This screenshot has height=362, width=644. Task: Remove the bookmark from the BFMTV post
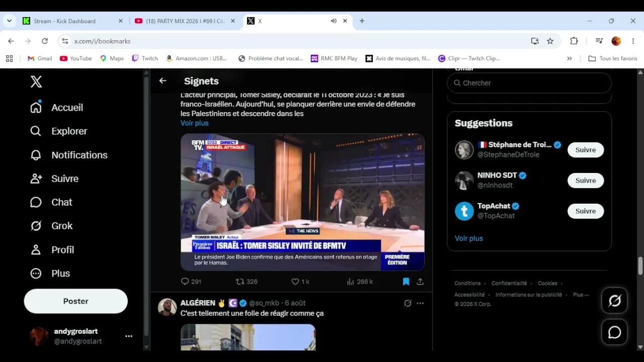(406, 282)
